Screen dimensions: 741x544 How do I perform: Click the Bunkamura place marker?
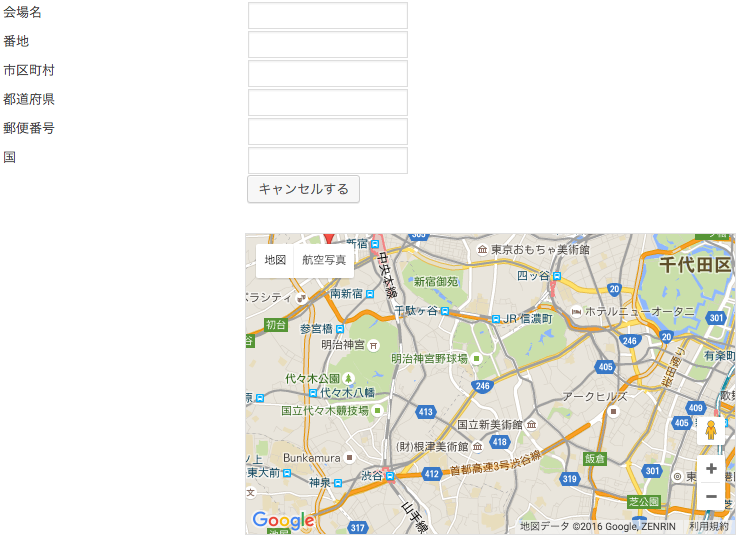click(x=349, y=458)
